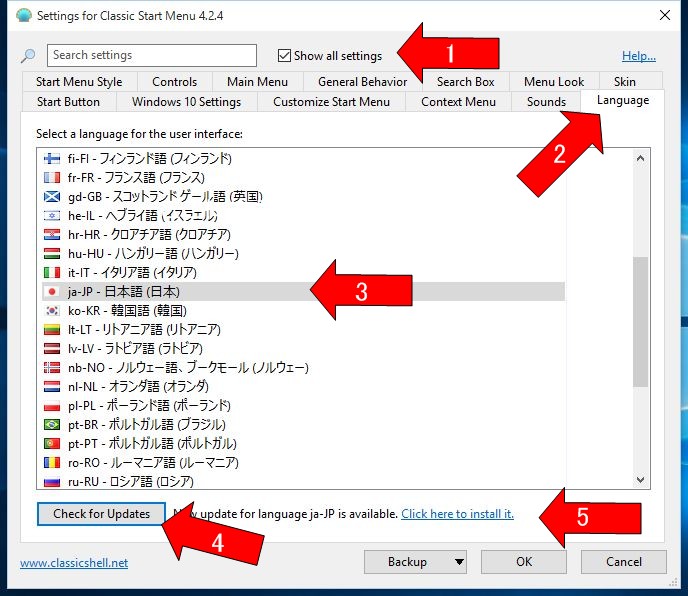Open the Context Menu tab
This screenshot has width=688, height=596.
tap(458, 102)
